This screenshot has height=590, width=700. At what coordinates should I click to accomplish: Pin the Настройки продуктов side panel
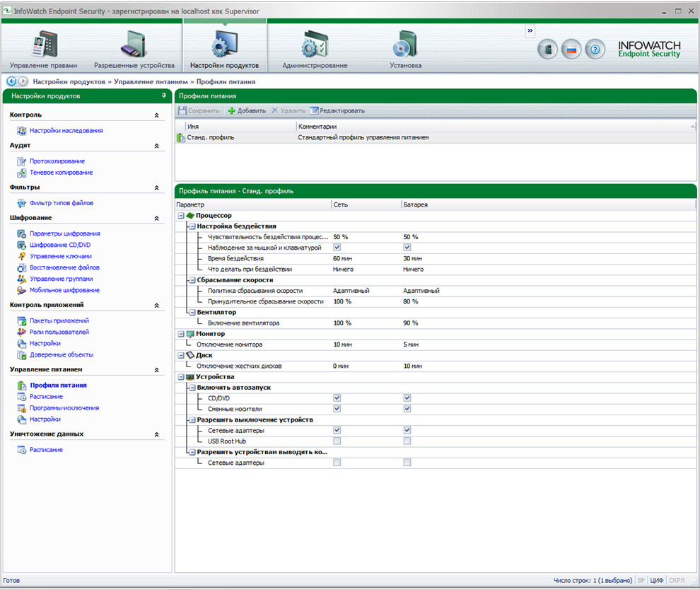[164, 96]
